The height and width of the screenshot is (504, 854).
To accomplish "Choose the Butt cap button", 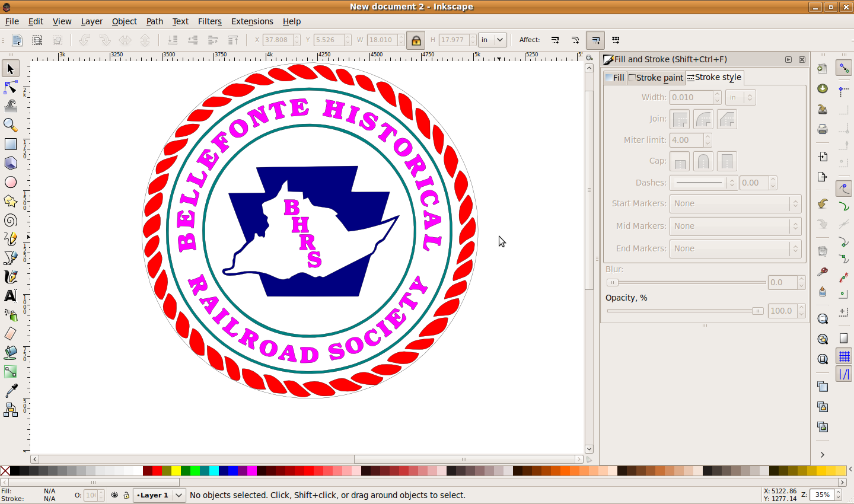I will (680, 161).
